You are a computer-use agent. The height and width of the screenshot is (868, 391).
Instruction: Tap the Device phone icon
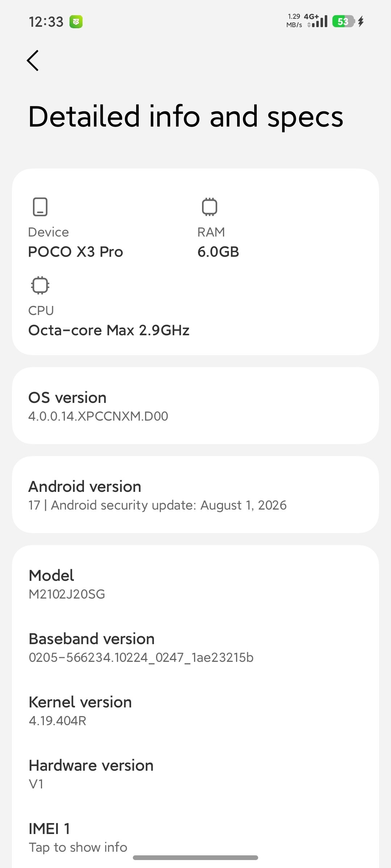pyautogui.click(x=40, y=207)
